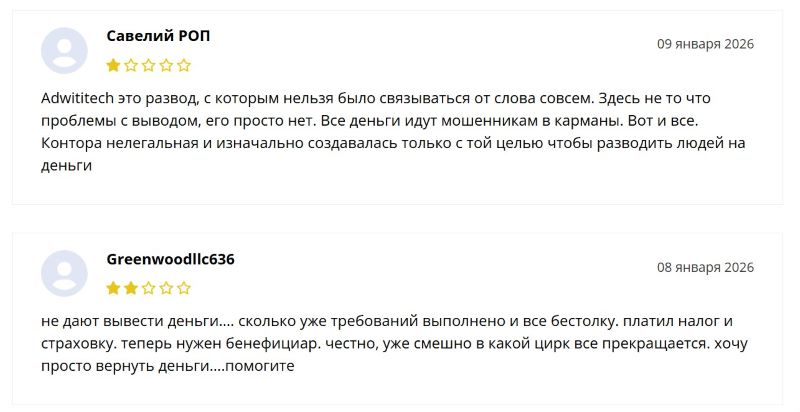Viewport: 800px width, 412px height.
Task: Click the third star in Greenwoodllc636's rating
Action: pyautogui.click(x=149, y=289)
